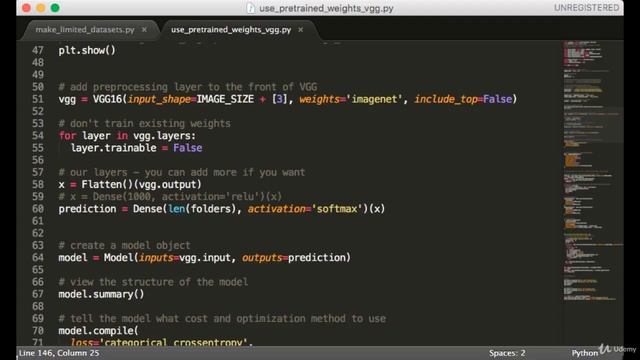
Task: Click comment 'create a model object'
Action: tap(124, 245)
